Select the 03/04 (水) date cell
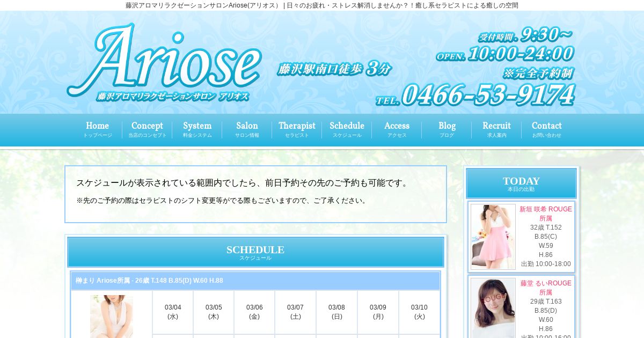Image resolution: width=644 pixels, height=338 pixels. pos(173,312)
